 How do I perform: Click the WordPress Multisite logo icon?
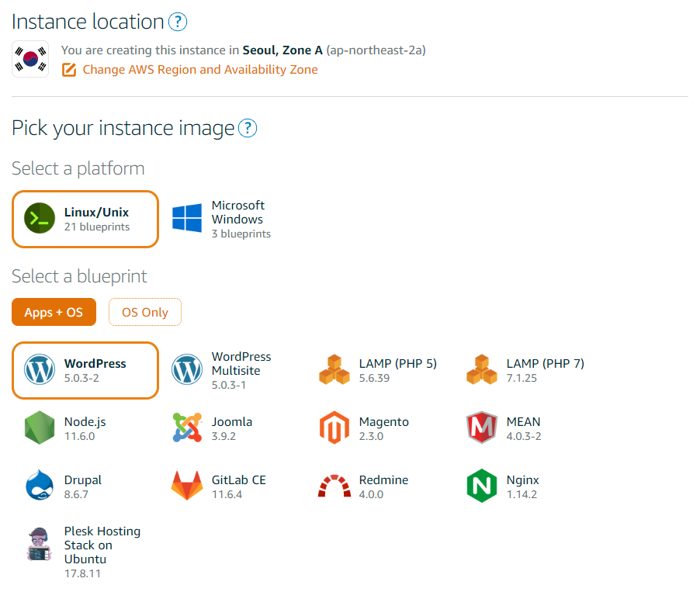(x=187, y=369)
